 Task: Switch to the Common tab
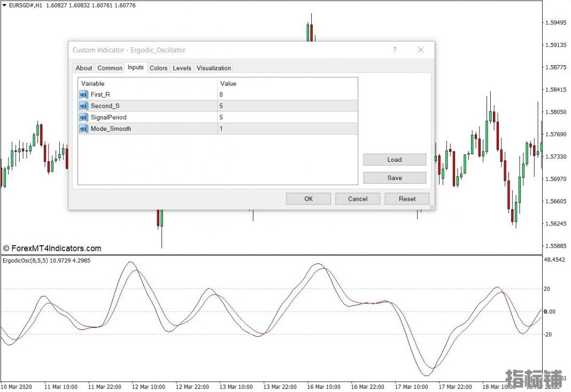(110, 68)
